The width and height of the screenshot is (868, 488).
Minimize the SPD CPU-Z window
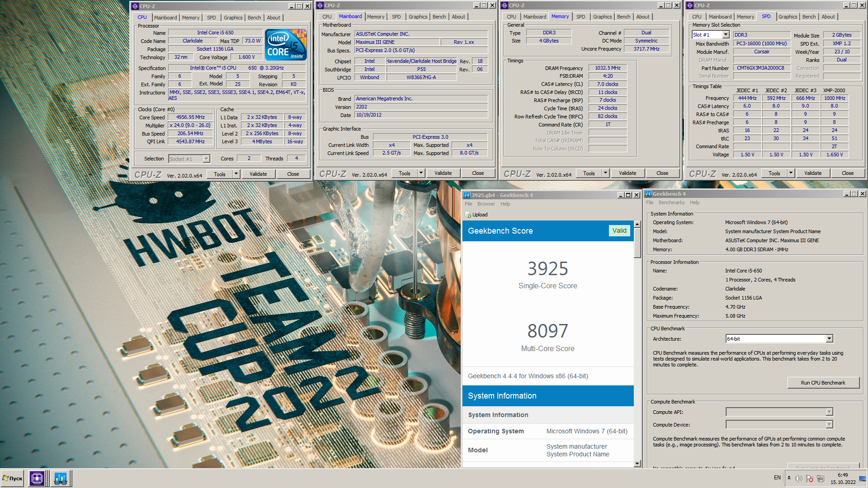[x=846, y=5]
